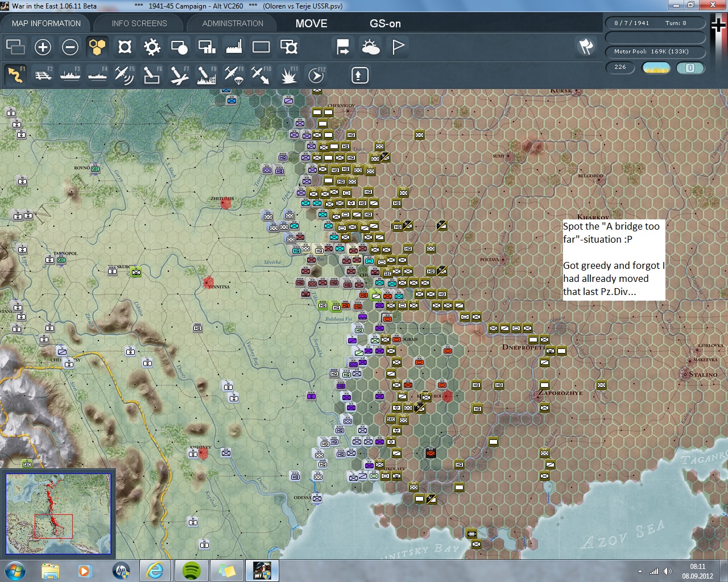Open the ADMINISTRATION tab
The width and height of the screenshot is (728, 582).
(x=233, y=23)
